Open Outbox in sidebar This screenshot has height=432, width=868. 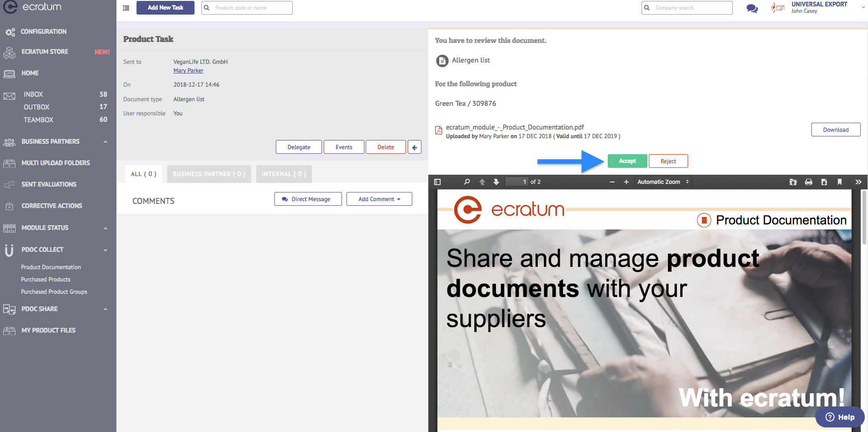coord(37,107)
